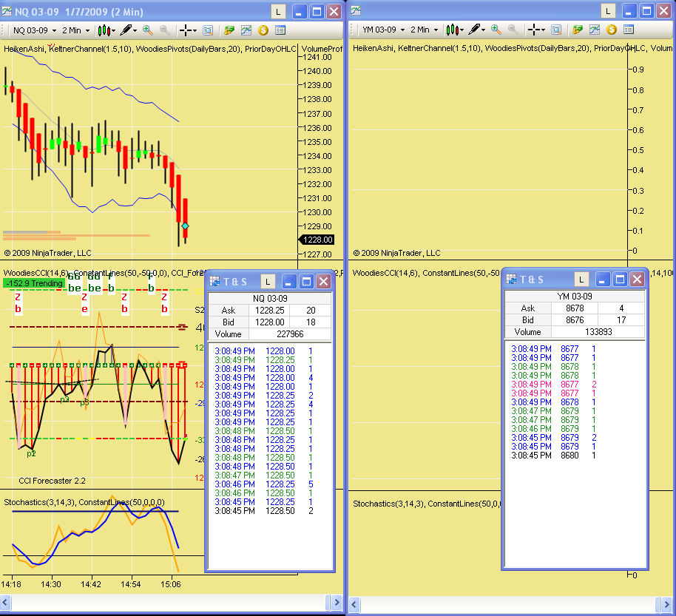Open Data Box in NQ chart toolbar
The height and width of the screenshot is (616, 676).
[x=208, y=30]
